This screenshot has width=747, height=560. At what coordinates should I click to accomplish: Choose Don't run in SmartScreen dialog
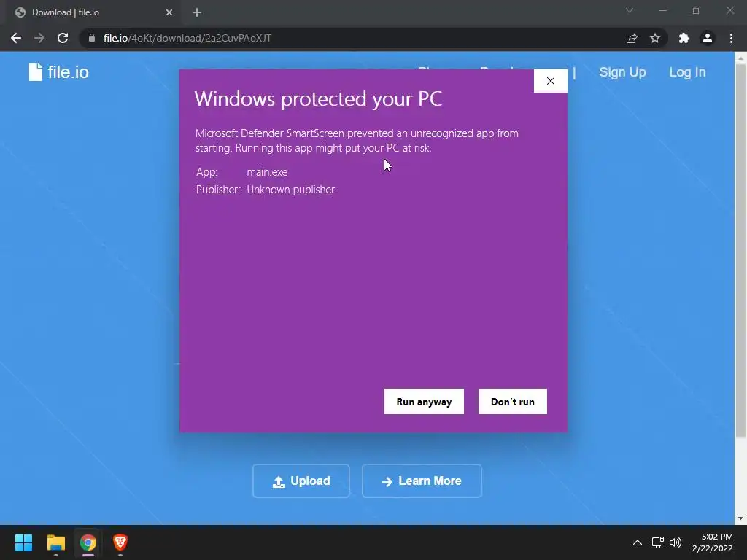click(x=513, y=402)
